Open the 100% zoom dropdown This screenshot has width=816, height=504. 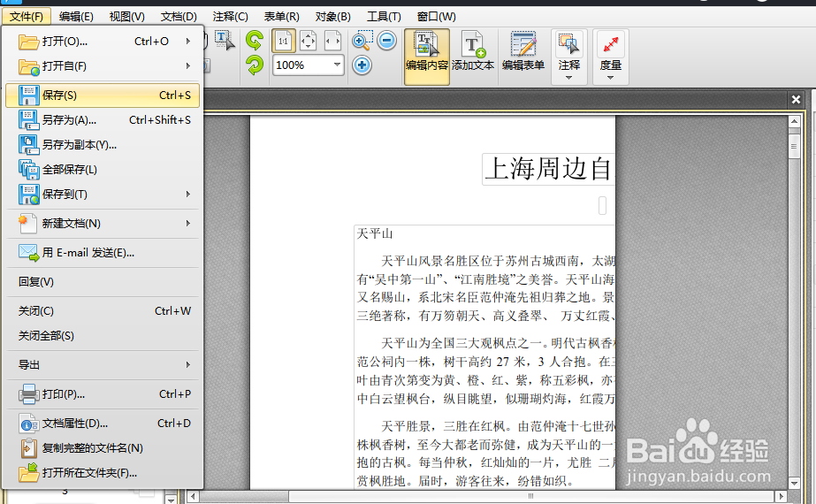(x=337, y=65)
